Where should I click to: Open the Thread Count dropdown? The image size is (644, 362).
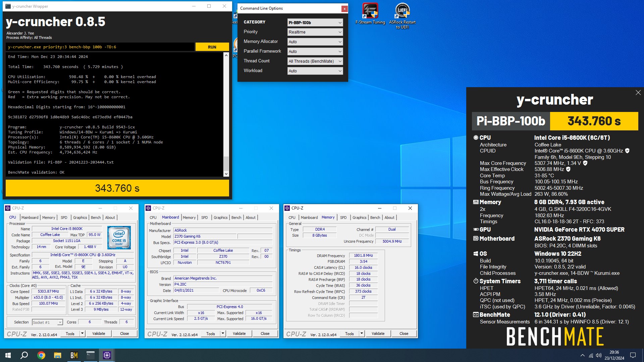pyautogui.click(x=315, y=61)
